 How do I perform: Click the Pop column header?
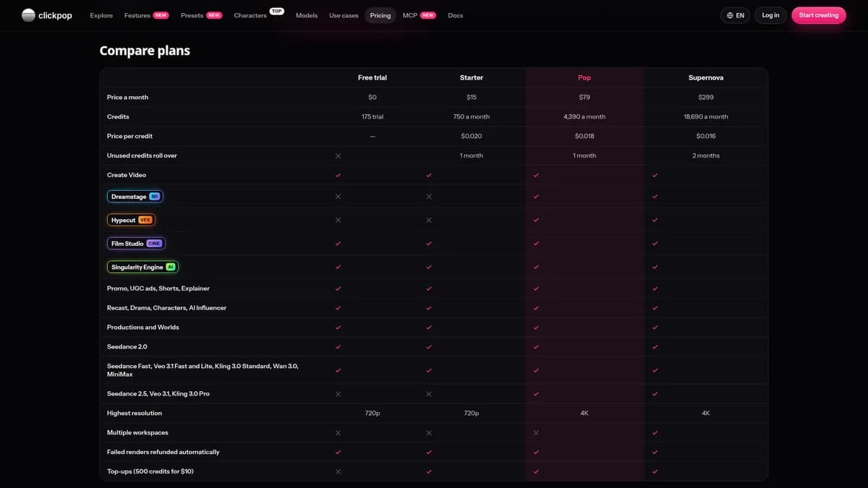pos(584,77)
